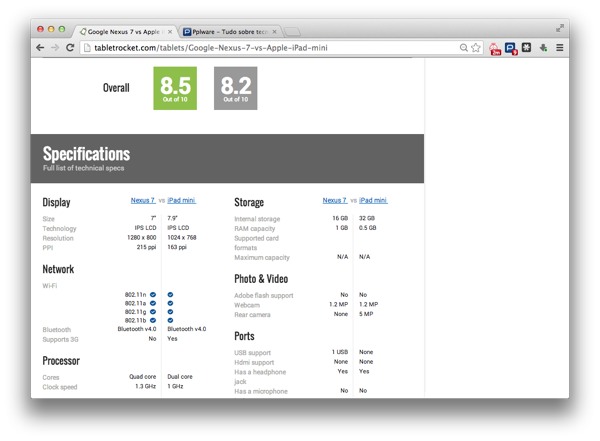Screen dimensions: 600x441
Task: Switch to the Google Nexus 7 vs Apple tab
Action: pyautogui.click(x=123, y=32)
